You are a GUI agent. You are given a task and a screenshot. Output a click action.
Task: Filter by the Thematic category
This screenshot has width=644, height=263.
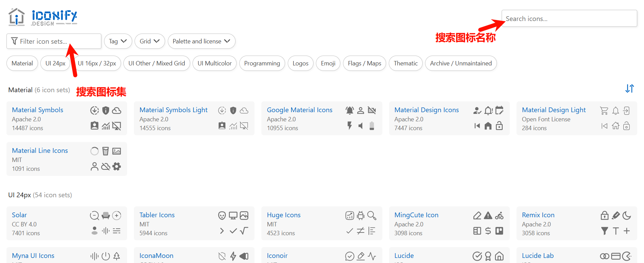(x=406, y=63)
